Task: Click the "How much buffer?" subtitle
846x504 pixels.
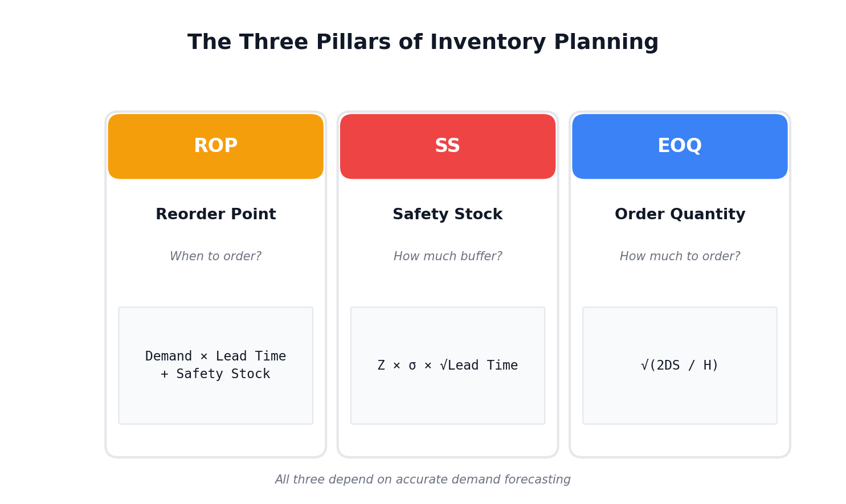Action: 448,257
